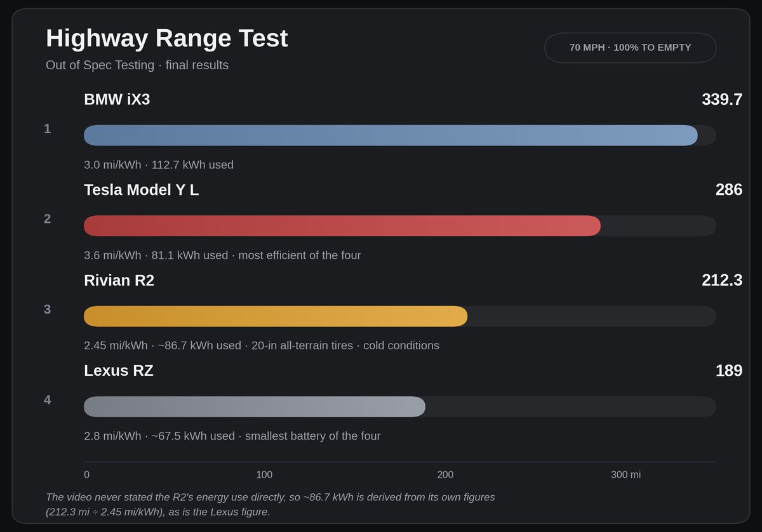762x532 pixels.
Task: Select the Rivian R2 orange range bar
Action: click(276, 316)
